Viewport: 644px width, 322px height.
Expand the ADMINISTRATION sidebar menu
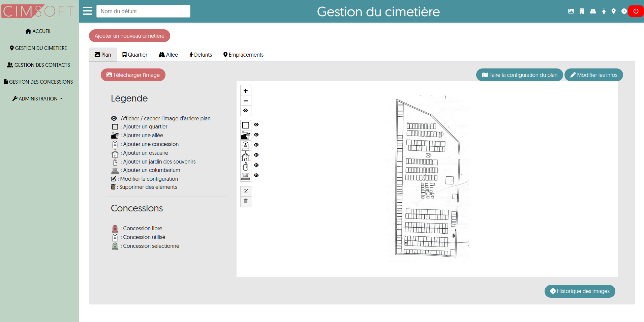37,98
